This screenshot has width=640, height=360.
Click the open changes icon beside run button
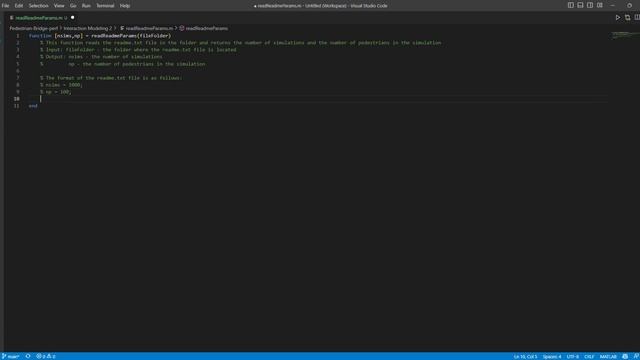tap(627, 18)
